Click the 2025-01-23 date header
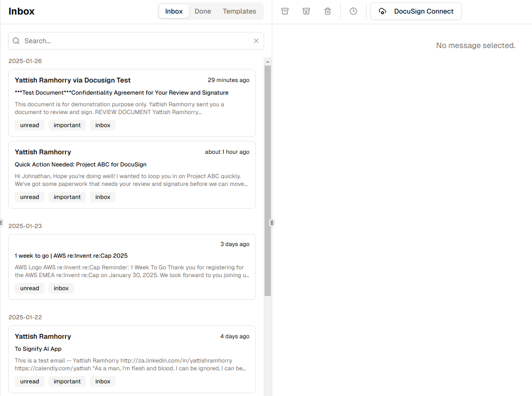The height and width of the screenshot is (396, 532). pyautogui.click(x=25, y=226)
